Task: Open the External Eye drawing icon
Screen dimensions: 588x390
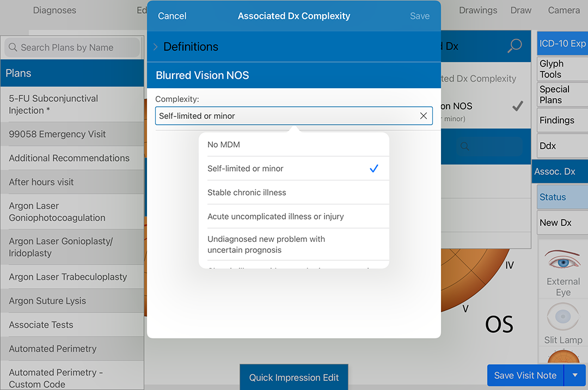Action: [x=563, y=261]
